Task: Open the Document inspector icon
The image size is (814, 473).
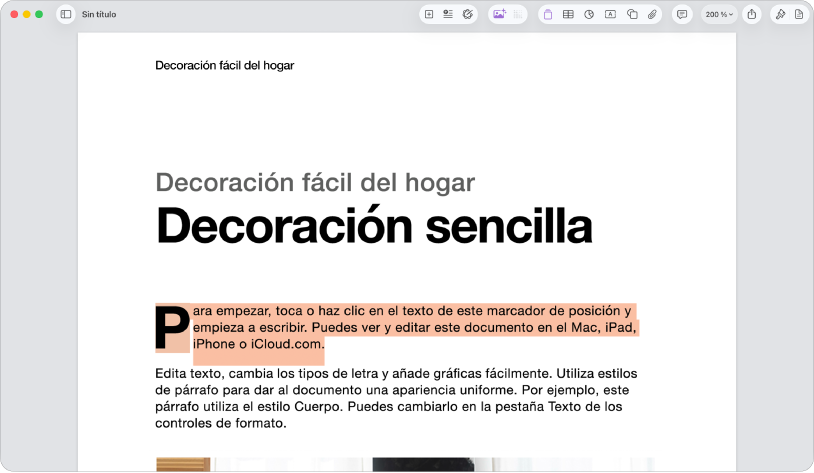Action: pyautogui.click(x=799, y=15)
